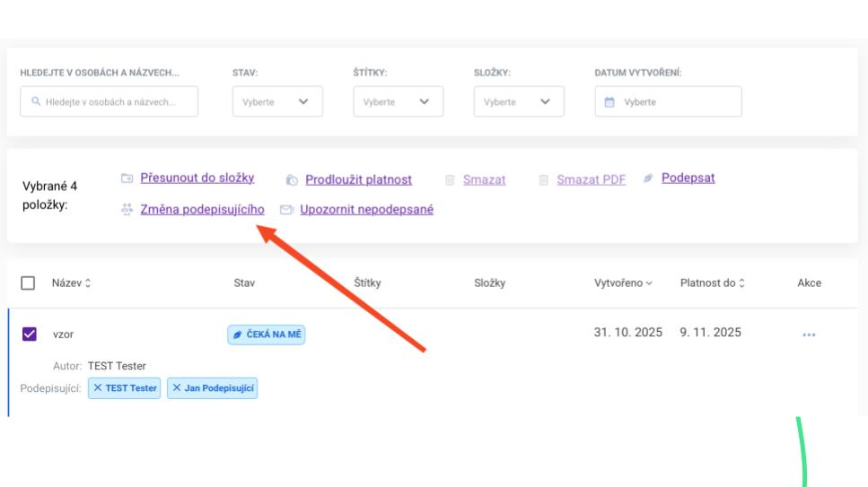Click the trash icon beside Smazat
868x487 pixels.
(x=450, y=180)
